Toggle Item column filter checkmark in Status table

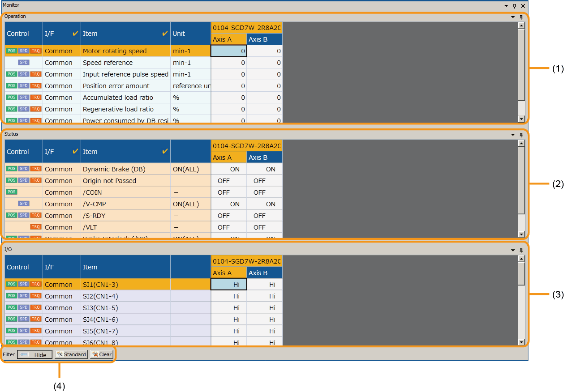click(165, 151)
